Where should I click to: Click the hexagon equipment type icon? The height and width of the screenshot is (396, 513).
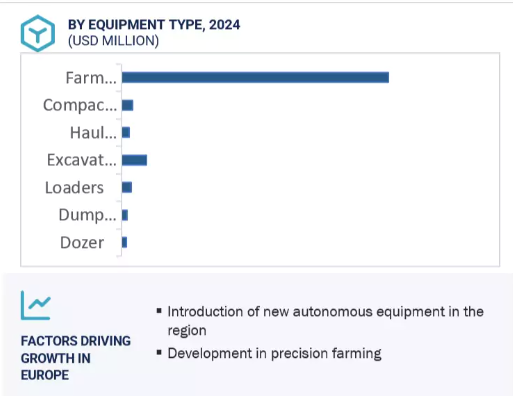coord(38,33)
